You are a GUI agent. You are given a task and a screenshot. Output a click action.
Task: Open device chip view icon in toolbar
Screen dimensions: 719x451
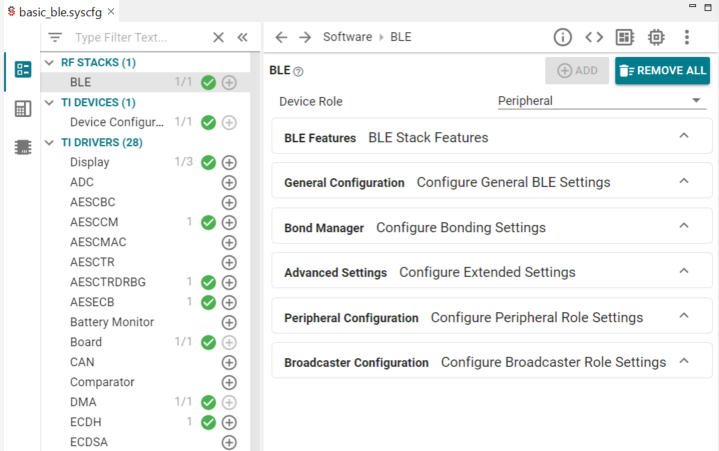coord(656,37)
